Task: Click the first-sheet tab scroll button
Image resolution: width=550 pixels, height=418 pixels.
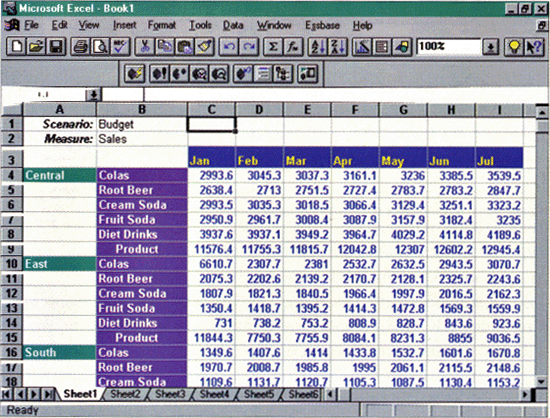Action: 7,394
